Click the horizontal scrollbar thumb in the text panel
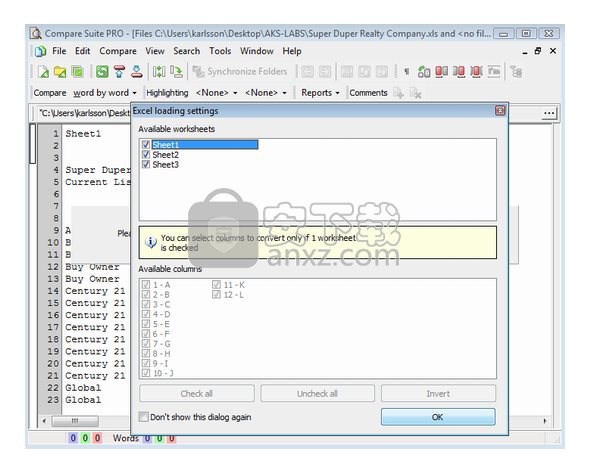The width and height of the screenshot is (592, 459). pyautogui.click(x=75, y=421)
